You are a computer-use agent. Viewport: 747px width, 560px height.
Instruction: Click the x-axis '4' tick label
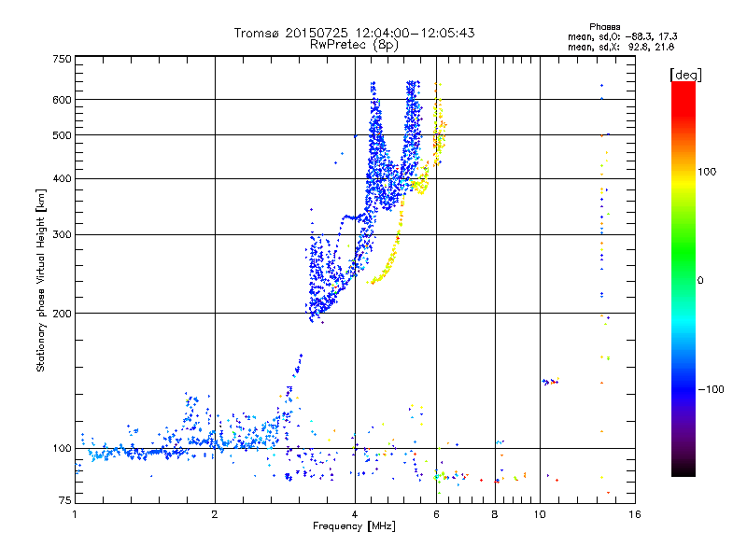(355, 514)
